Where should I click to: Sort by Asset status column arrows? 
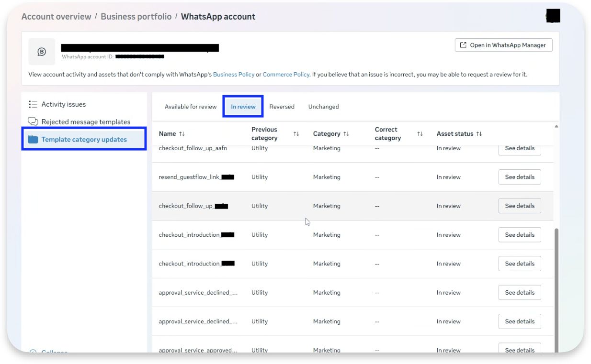click(479, 134)
